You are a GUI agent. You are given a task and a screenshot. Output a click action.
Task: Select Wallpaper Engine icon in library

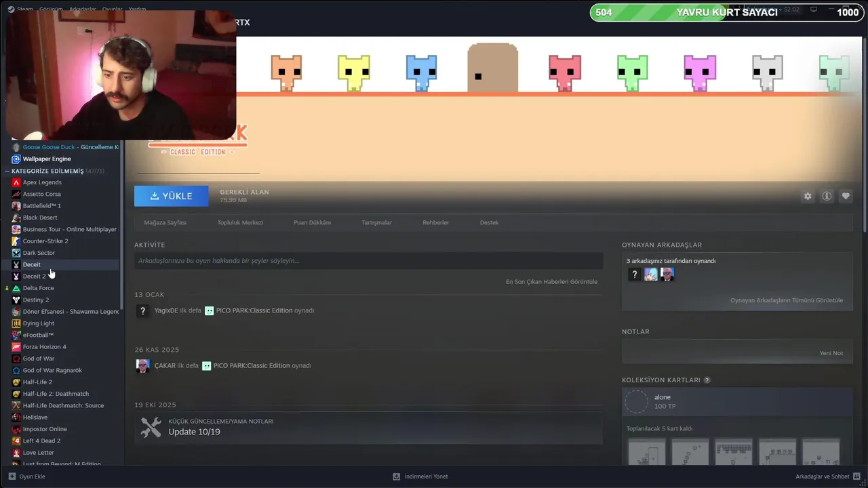tap(16, 159)
